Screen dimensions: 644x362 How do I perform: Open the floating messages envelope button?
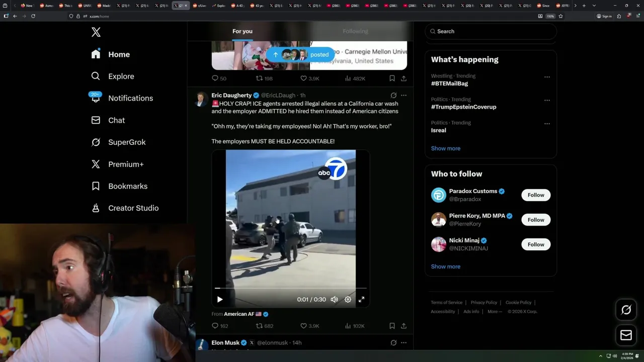click(626, 335)
